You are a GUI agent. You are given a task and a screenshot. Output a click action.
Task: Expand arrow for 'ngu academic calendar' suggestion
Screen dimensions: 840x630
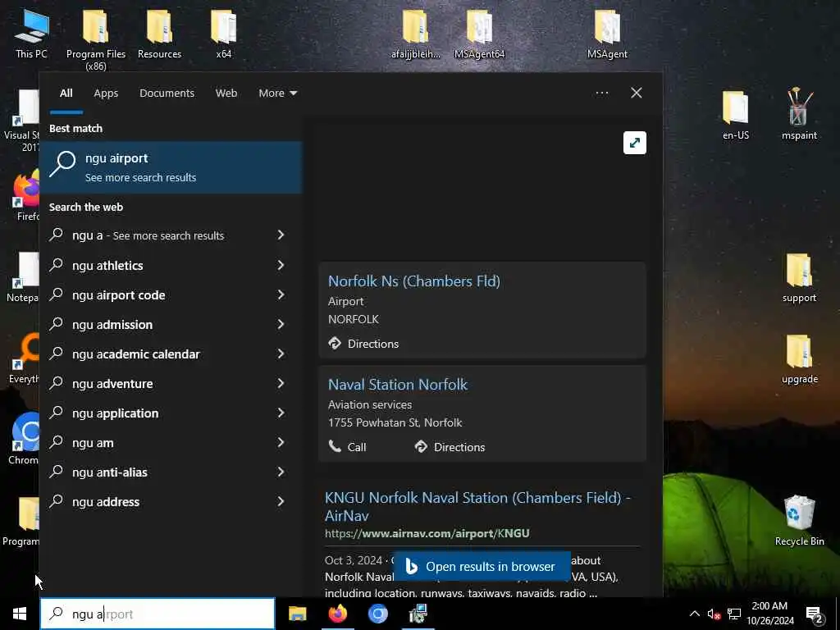click(281, 354)
